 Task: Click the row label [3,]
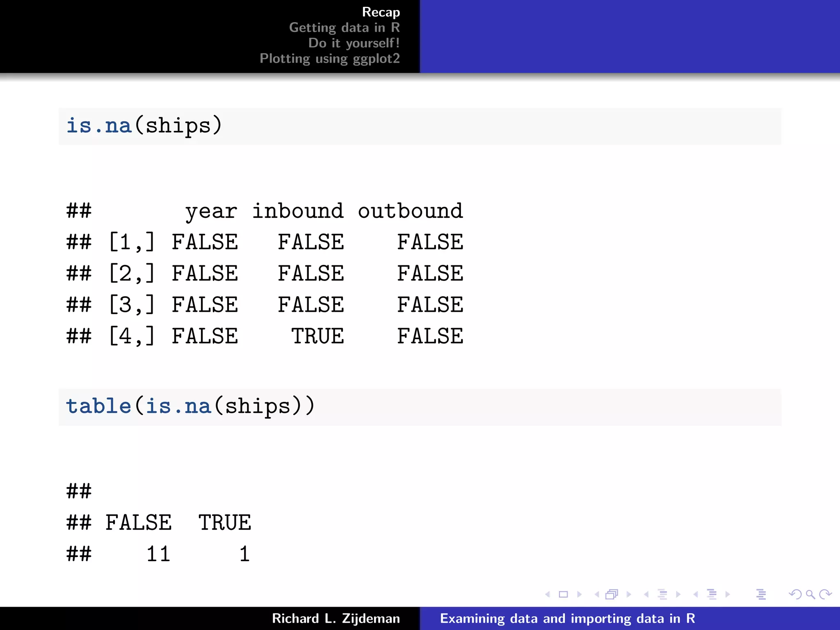pyautogui.click(x=132, y=305)
